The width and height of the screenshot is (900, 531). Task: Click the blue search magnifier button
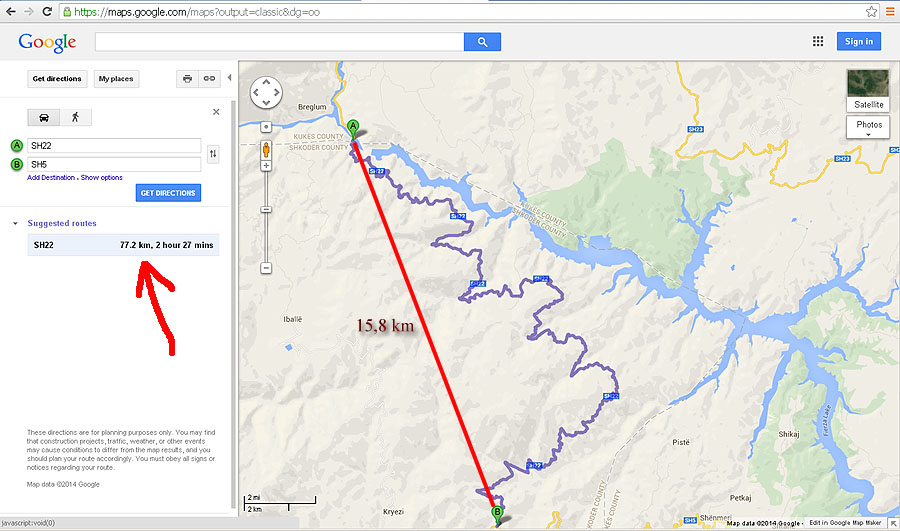482,42
